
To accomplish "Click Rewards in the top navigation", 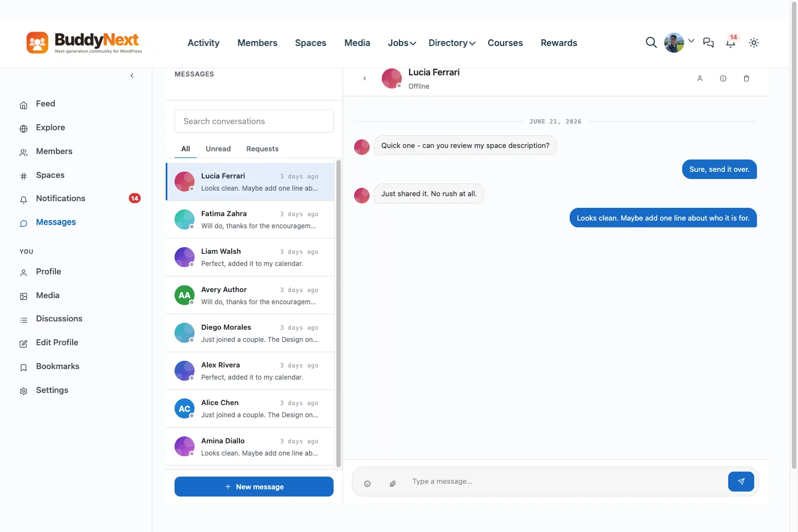I will click(x=559, y=43).
